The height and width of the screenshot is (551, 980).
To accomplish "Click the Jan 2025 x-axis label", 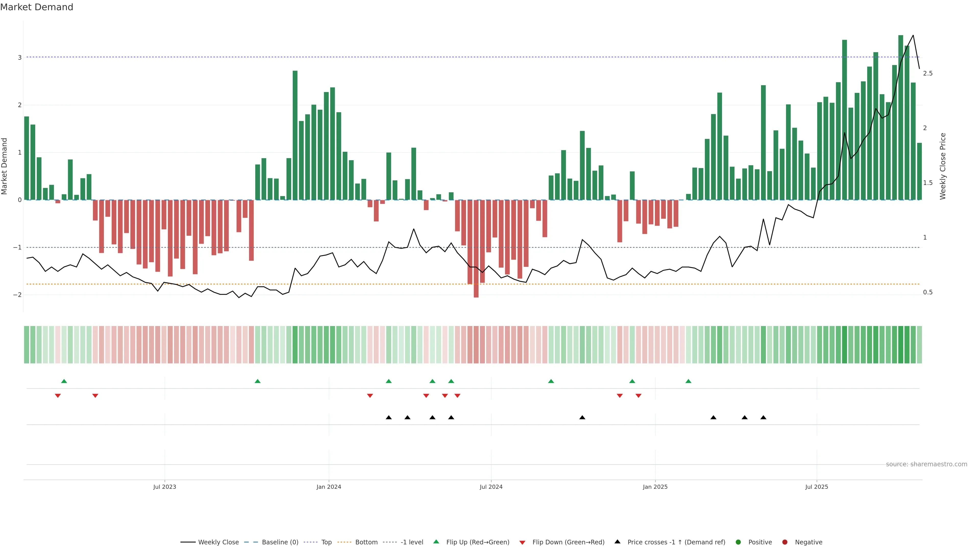I will [x=655, y=487].
